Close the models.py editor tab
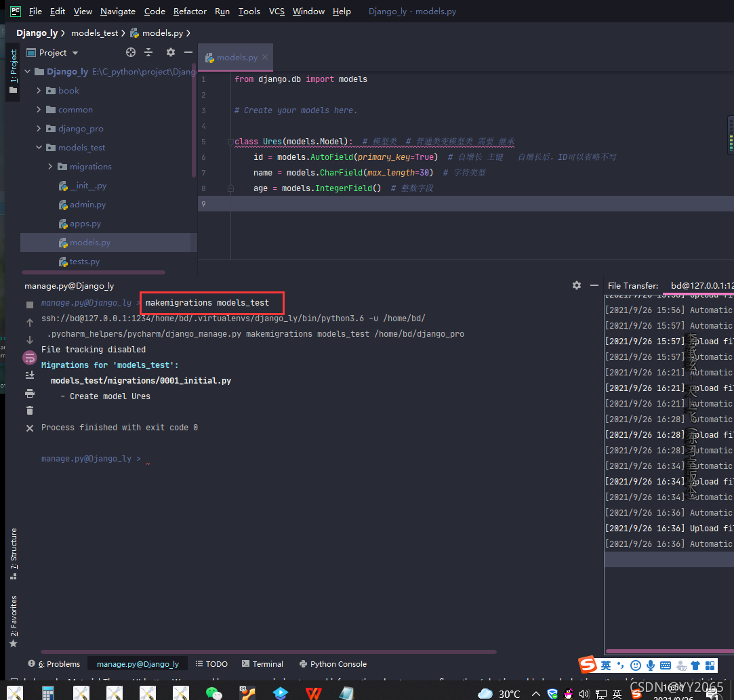Screen dimensions: 734x700 tap(265, 57)
